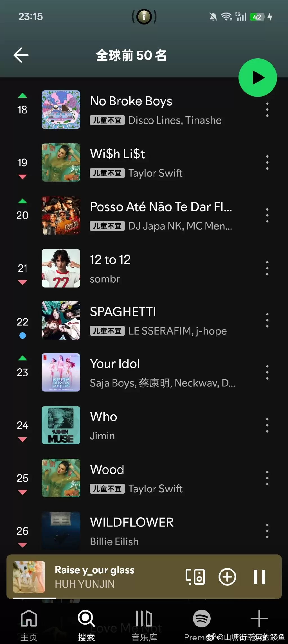The height and width of the screenshot is (644, 288).
Task: Tap the back arrow icon
Action: 21,55
